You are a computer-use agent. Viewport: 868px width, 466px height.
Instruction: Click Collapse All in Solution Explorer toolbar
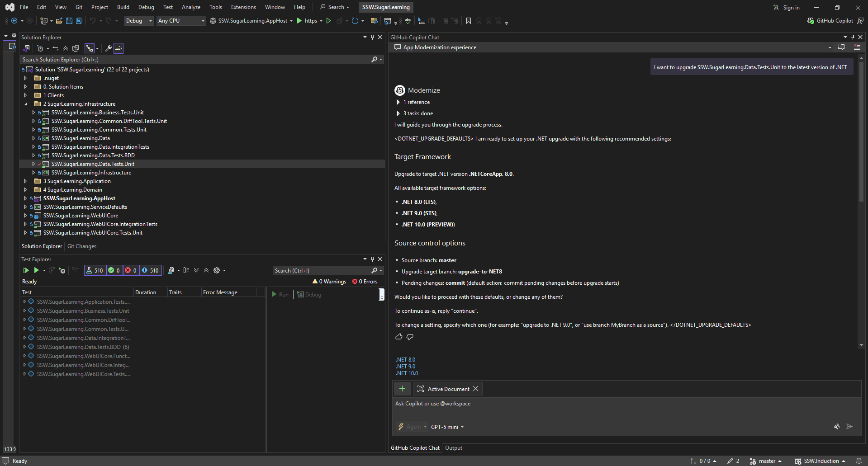coord(66,48)
